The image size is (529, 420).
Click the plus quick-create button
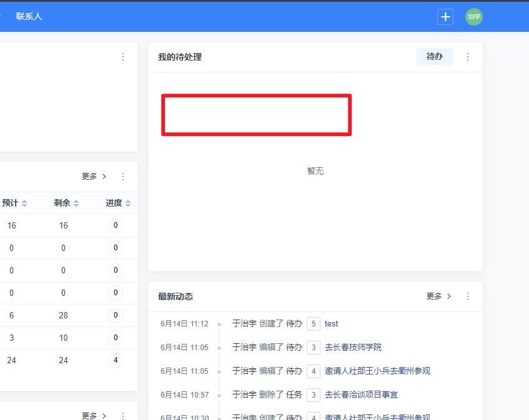click(x=445, y=16)
